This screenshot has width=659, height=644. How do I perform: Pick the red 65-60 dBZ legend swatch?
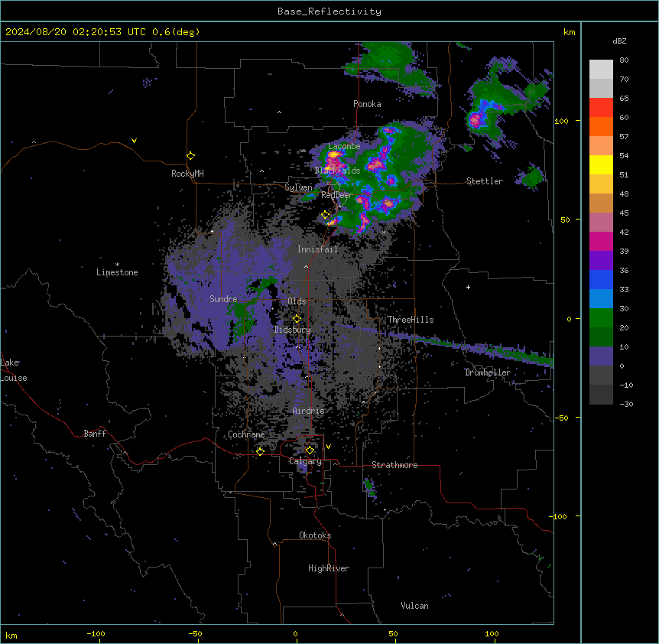coord(601,108)
